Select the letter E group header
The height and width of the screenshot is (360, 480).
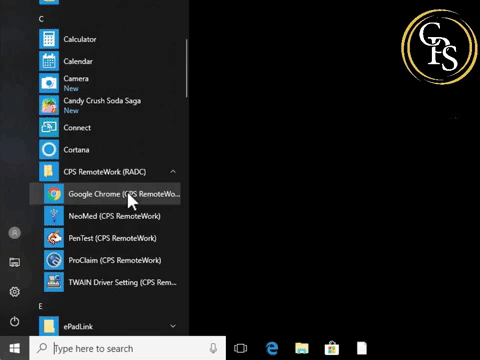pos(40,306)
